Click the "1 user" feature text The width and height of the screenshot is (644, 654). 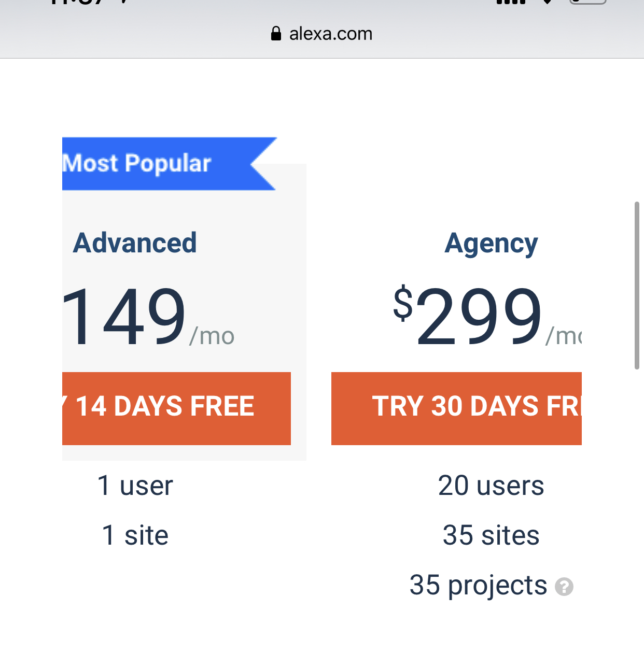(135, 486)
